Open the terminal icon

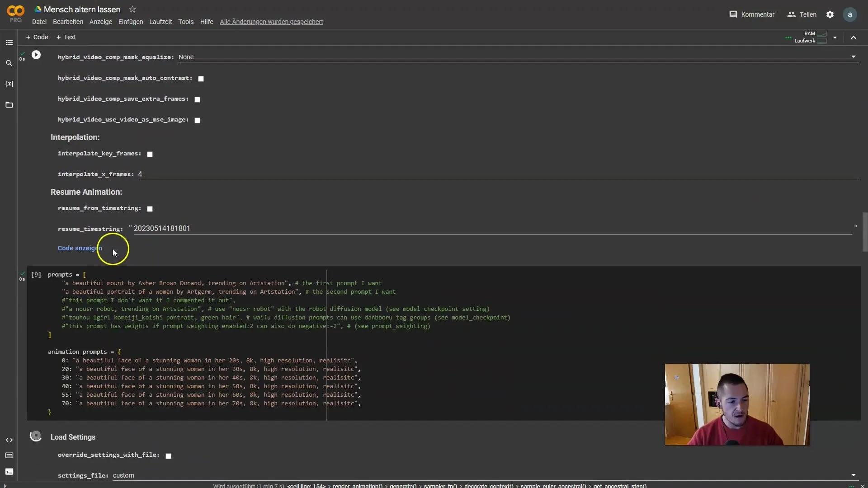click(x=9, y=472)
